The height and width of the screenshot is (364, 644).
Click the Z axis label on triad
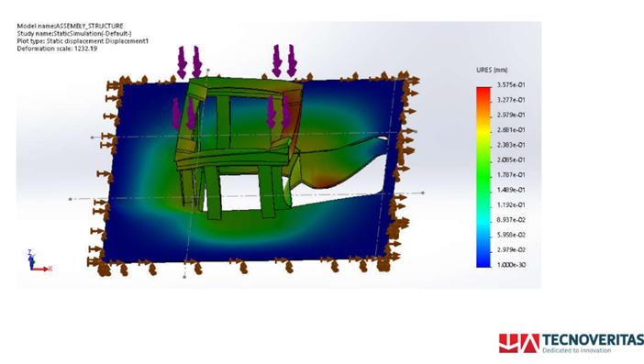pos(29,251)
